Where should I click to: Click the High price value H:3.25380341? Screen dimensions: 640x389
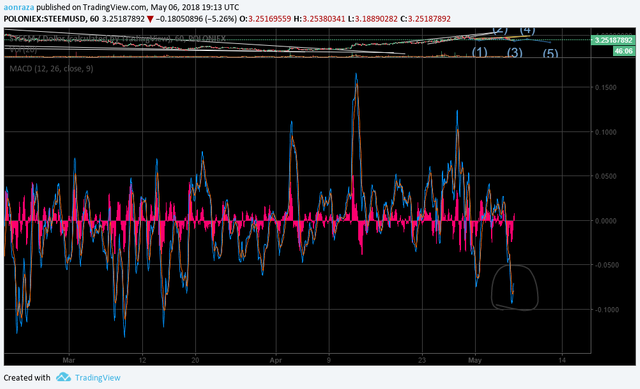click(x=320, y=19)
